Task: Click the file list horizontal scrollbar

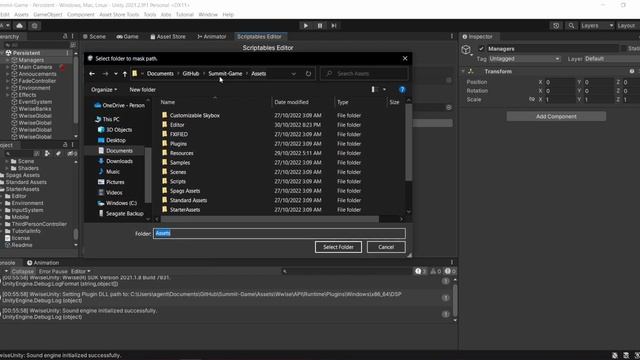Action: click(x=270, y=219)
